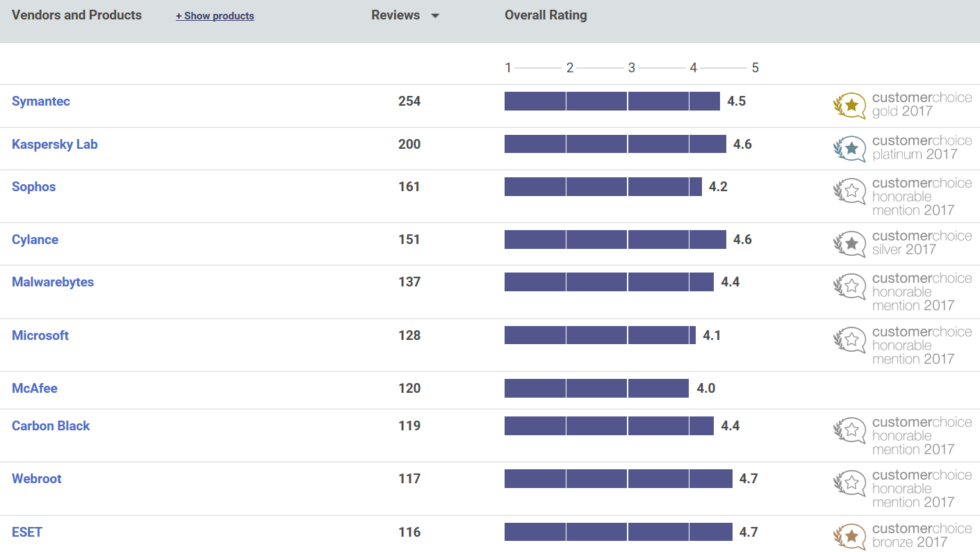Click Webroot's honorable mention badge icon

[x=849, y=483]
